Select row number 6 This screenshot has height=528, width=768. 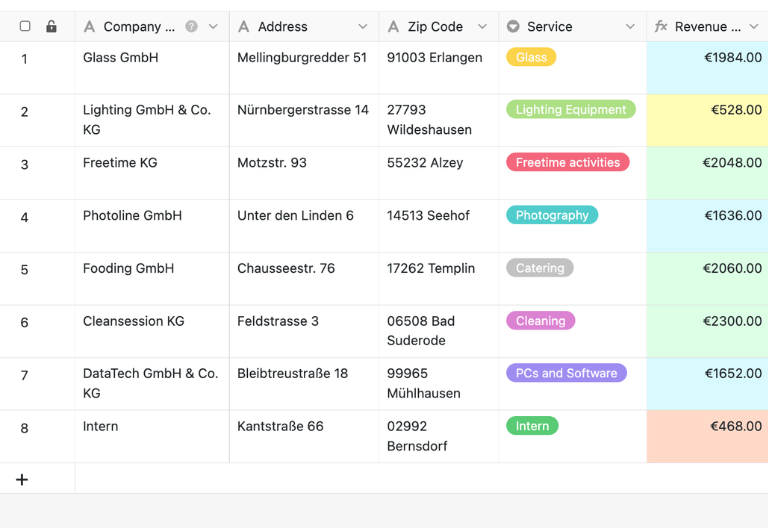click(24, 323)
